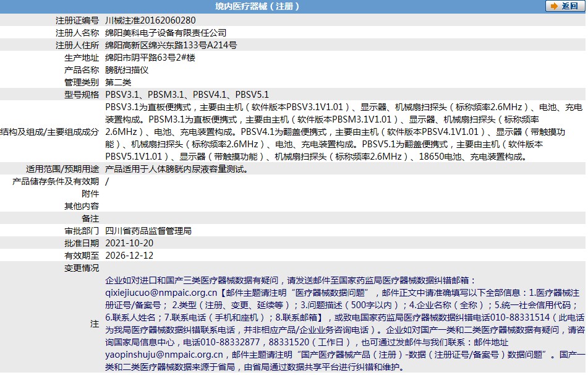Viewport: 588px width, 375px height.
Task: Select intended use text 产品适用于人体膀胱内尿液容量测试
Action: coord(176,169)
